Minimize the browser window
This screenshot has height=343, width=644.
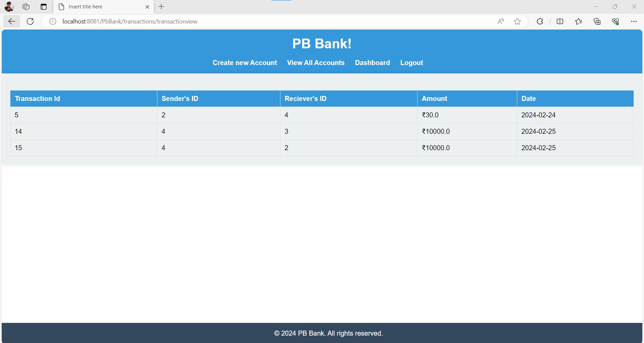click(596, 7)
